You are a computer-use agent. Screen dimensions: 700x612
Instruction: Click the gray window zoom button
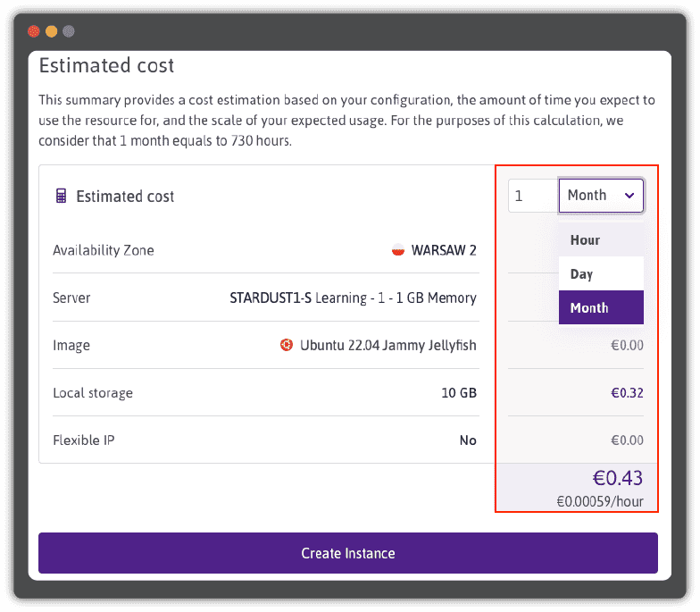69,31
